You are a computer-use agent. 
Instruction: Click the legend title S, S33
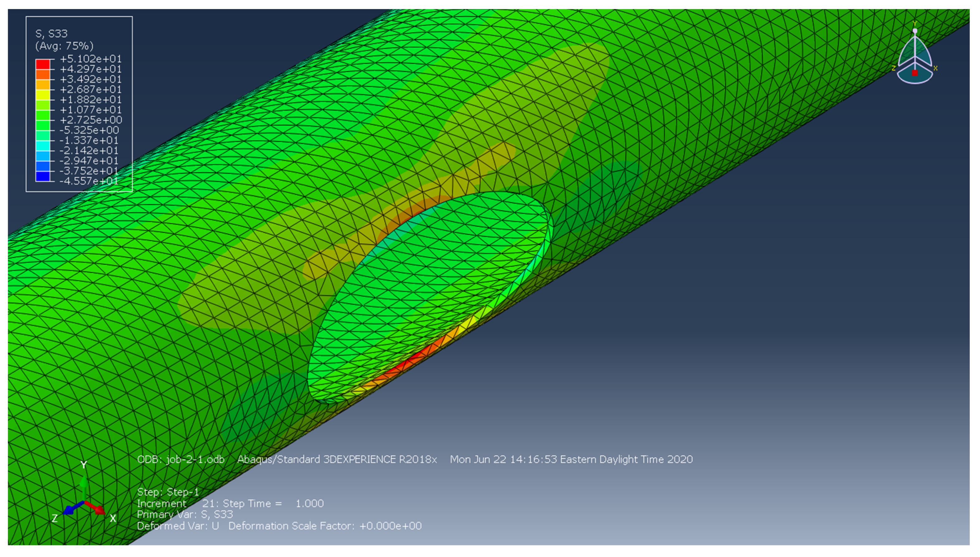click(51, 34)
